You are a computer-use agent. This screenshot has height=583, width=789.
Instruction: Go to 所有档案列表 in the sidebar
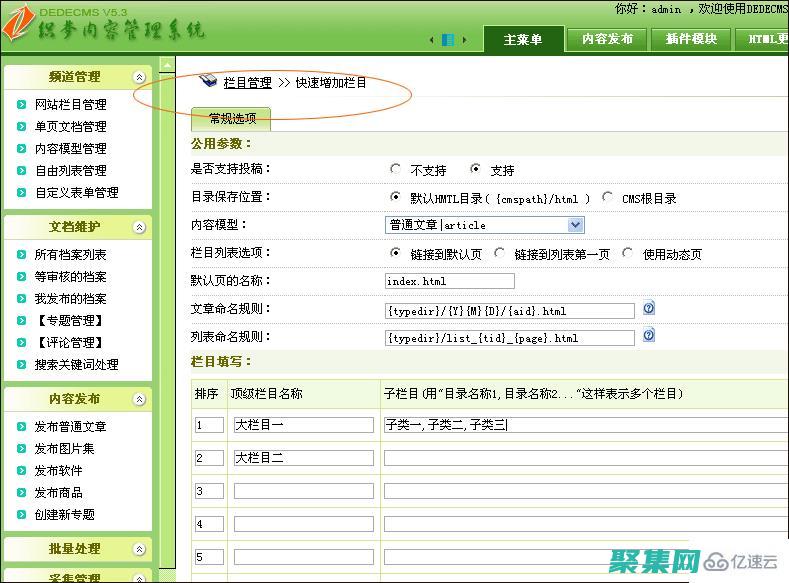[70, 254]
